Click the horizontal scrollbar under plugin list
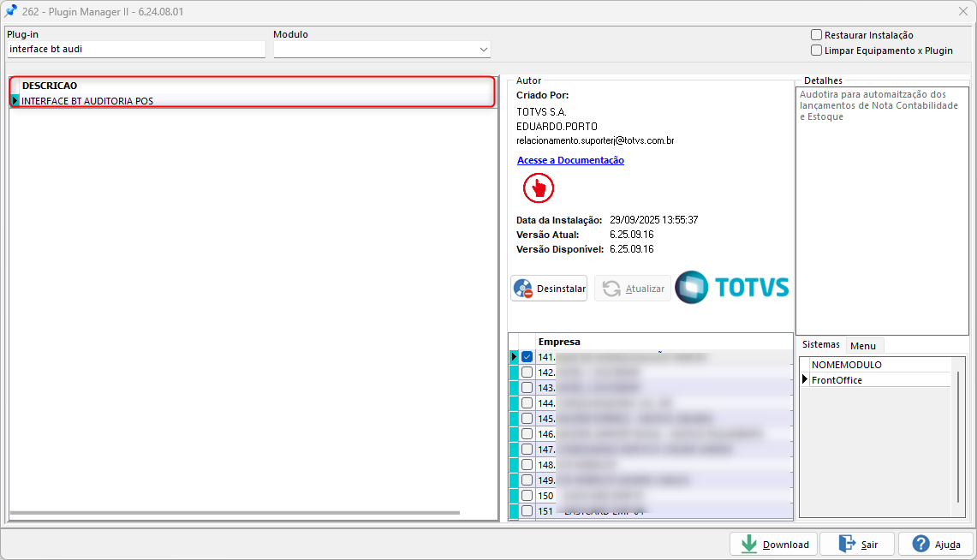Screen dimensions: 977x560 (235, 513)
